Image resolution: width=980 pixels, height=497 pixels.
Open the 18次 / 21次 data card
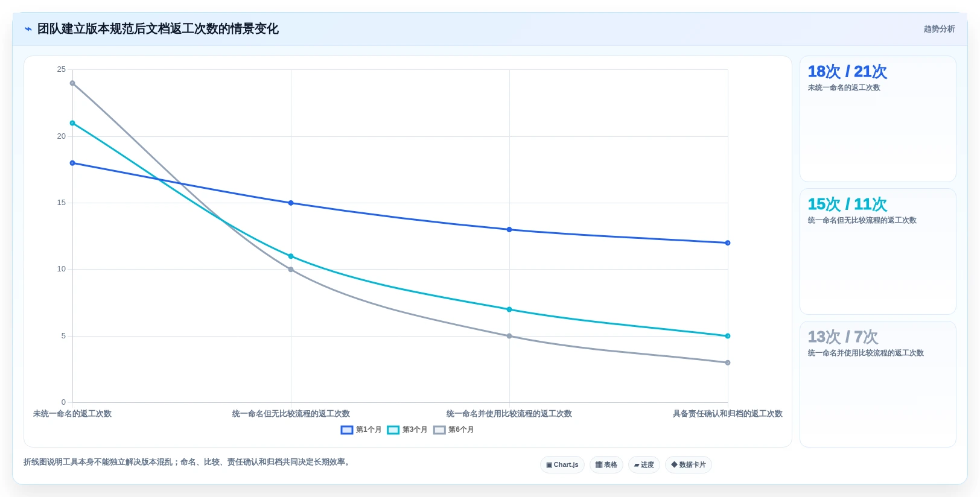click(x=878, y=119)
